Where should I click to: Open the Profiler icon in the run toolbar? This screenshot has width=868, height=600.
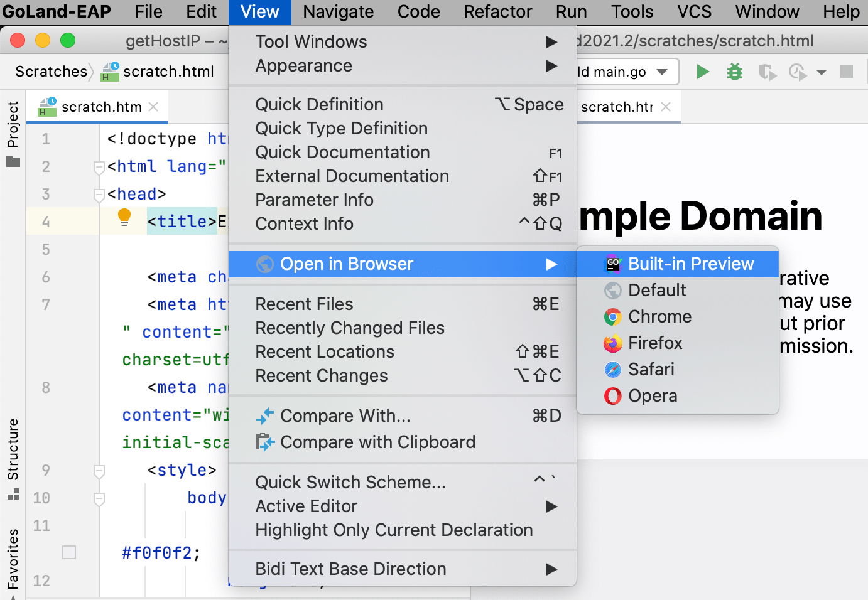[x=798, y=72]
